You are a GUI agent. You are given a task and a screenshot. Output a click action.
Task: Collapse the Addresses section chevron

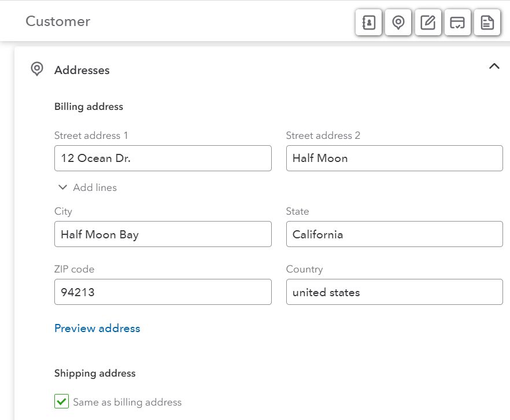tap(494, 67)
